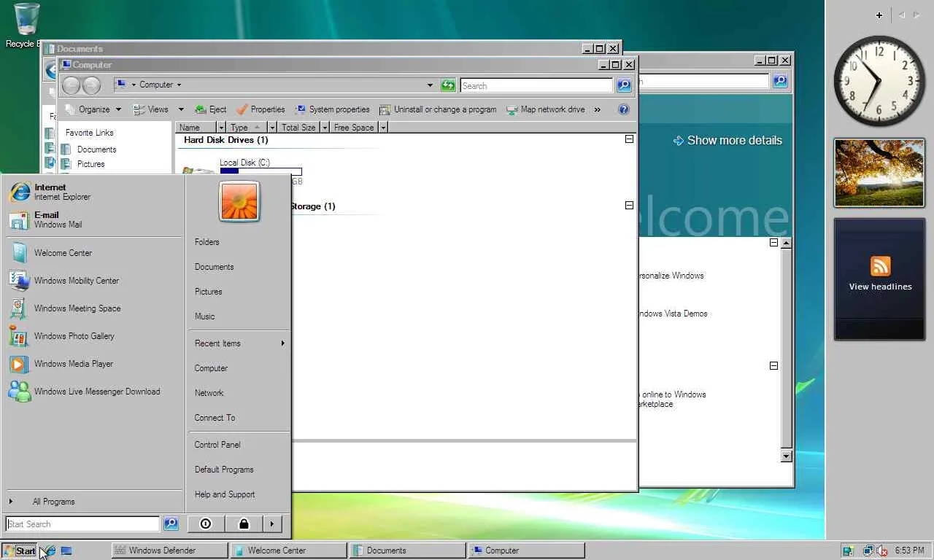
Task: Click the Show Desktop quick launch icon
Action: click(66, 551)
